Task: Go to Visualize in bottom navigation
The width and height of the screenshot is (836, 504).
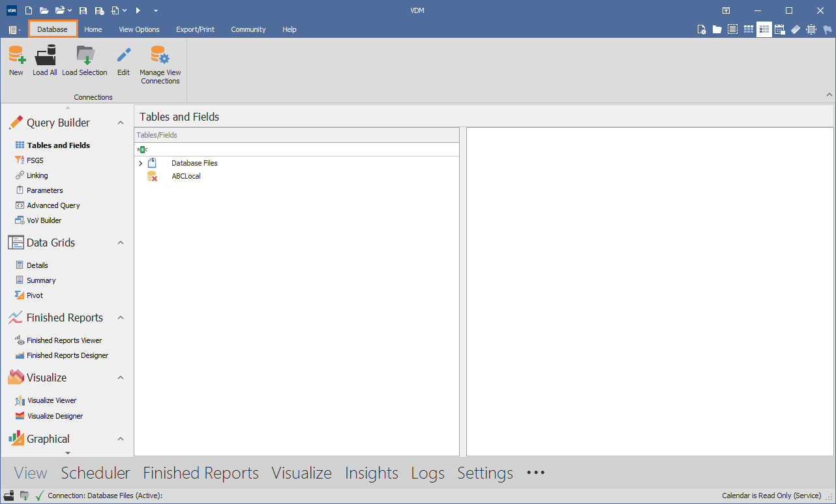Action: coord(302,473)
